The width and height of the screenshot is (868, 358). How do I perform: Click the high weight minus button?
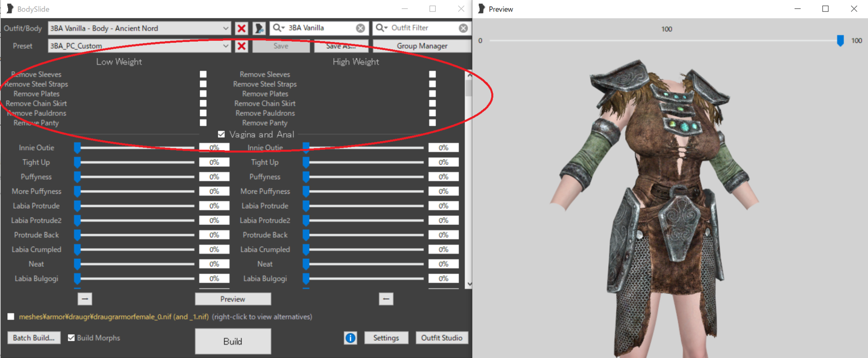tap(386, 299)
